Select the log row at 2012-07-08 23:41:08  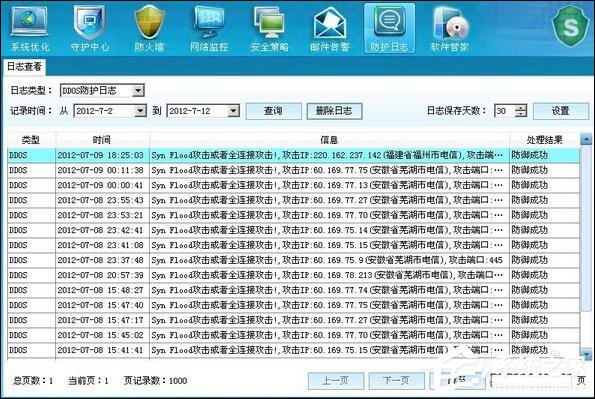tap(294, 245)
